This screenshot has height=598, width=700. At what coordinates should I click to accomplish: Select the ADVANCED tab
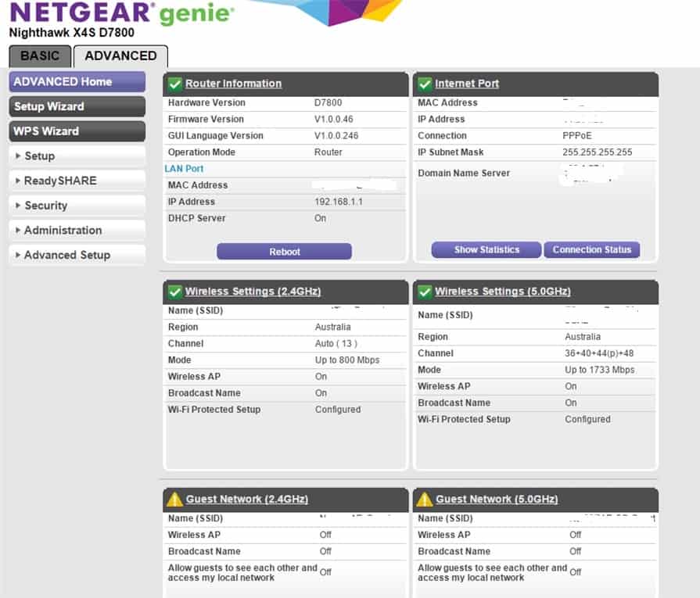coord(120,56)
